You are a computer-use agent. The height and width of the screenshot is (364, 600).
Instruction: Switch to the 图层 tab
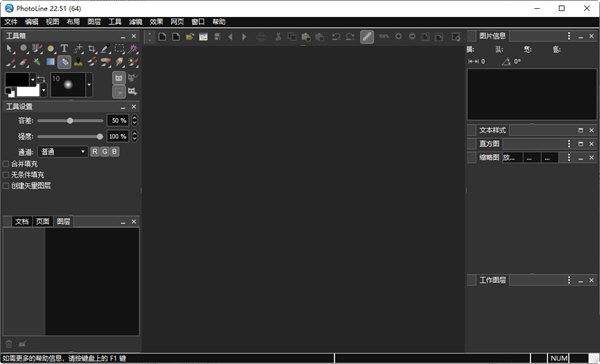click(x=64, y=221)
